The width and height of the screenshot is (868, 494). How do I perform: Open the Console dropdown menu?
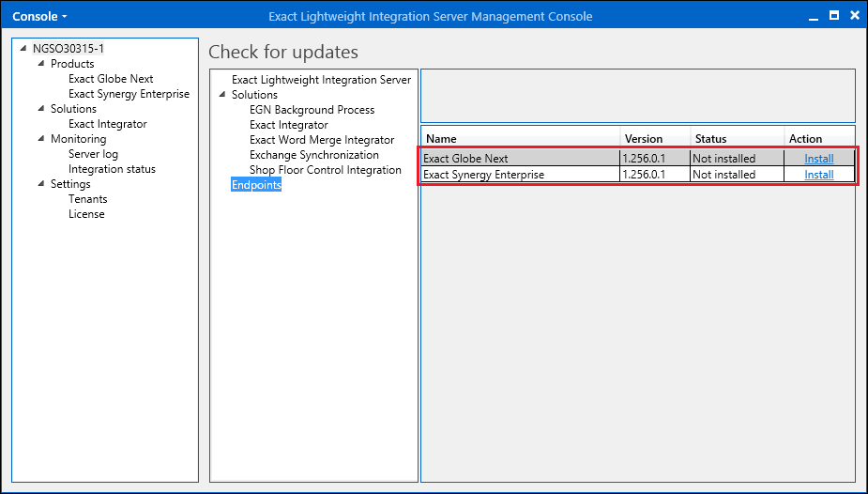pyautogui.click(x=39, y=17)
